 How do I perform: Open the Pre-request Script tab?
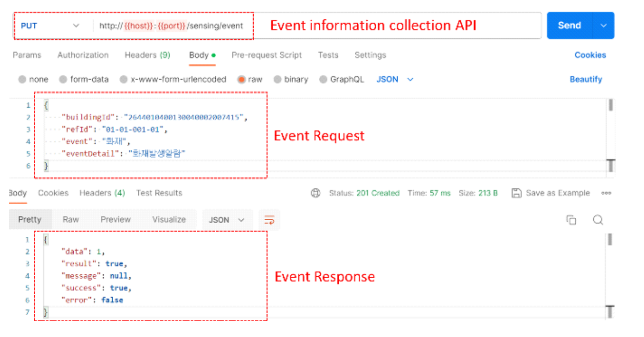pos(266,55)
